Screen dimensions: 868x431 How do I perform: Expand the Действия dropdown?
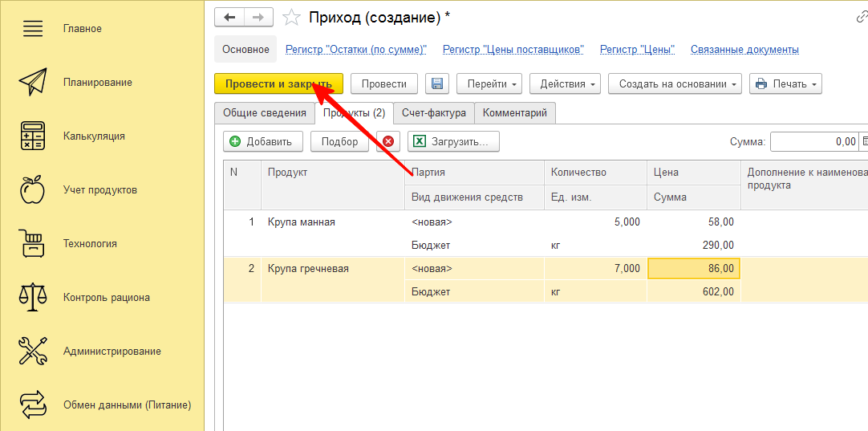(x=569, y=84)
